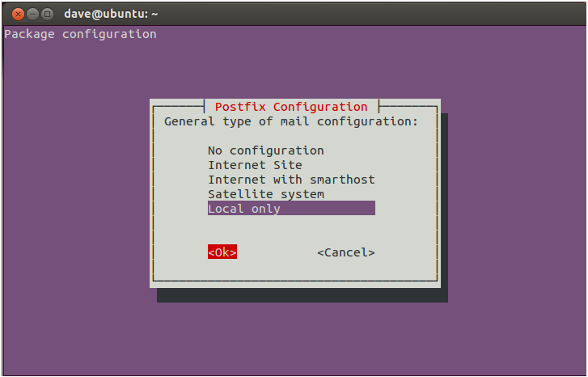Screen dimensions: 588x377
Task: Minimize the terminal window
Action: (x=32, y=15)
